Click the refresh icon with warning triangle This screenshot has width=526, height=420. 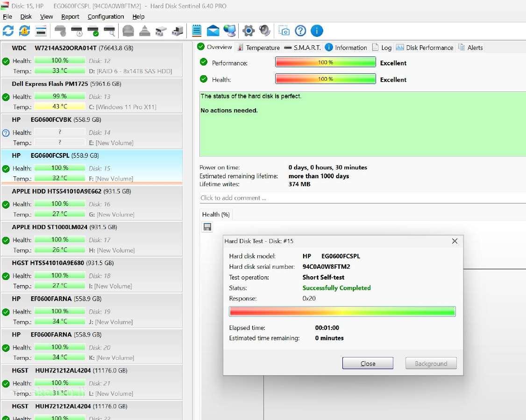pos(24,31)
